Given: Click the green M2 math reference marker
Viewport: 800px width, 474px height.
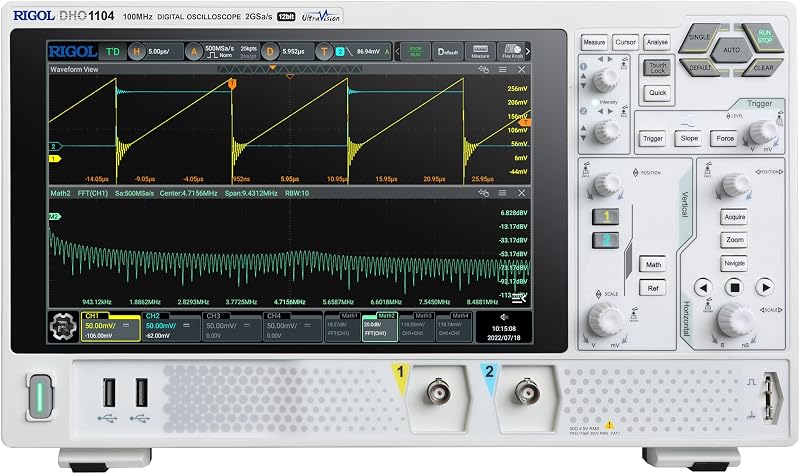Looking at the screenshot, I should (x=54, y=217).
